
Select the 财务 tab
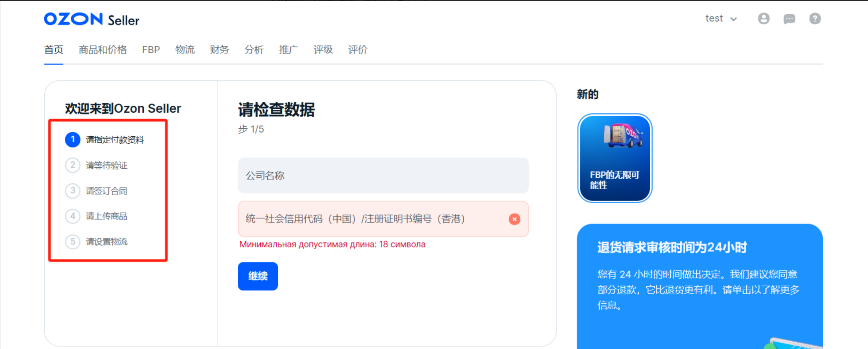click(x=219, y=50)
